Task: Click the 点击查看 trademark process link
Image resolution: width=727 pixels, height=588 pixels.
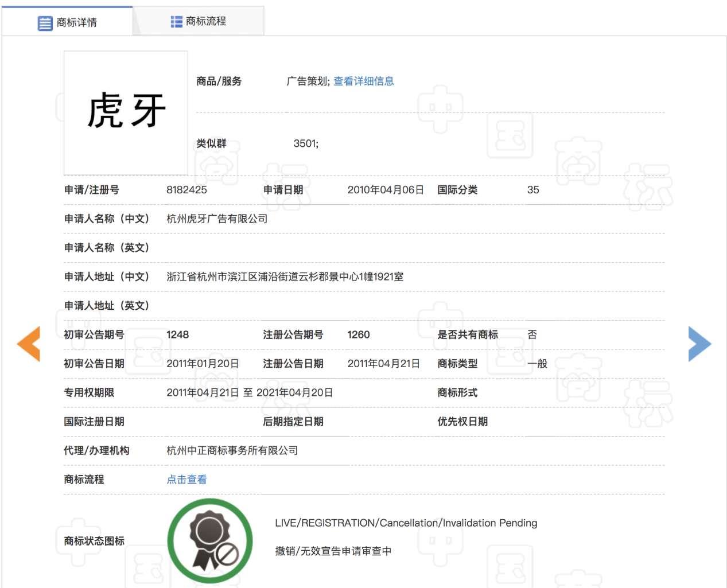Action: (186, 480)
